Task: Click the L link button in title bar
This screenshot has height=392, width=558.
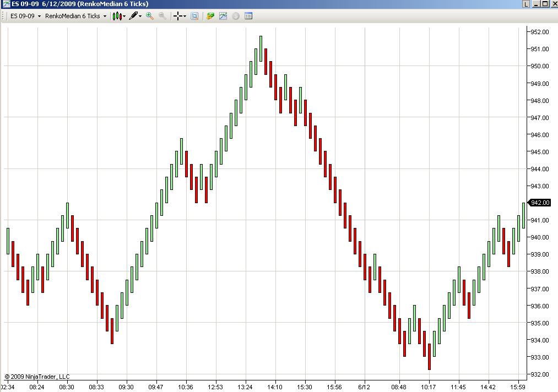Action: click(526, 4)
